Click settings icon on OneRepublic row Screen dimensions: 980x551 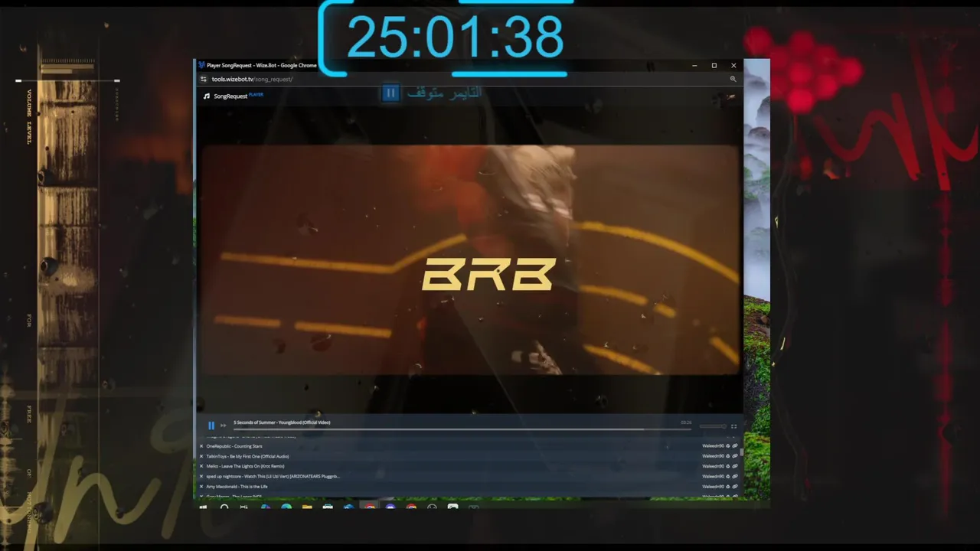click(728, 446)
